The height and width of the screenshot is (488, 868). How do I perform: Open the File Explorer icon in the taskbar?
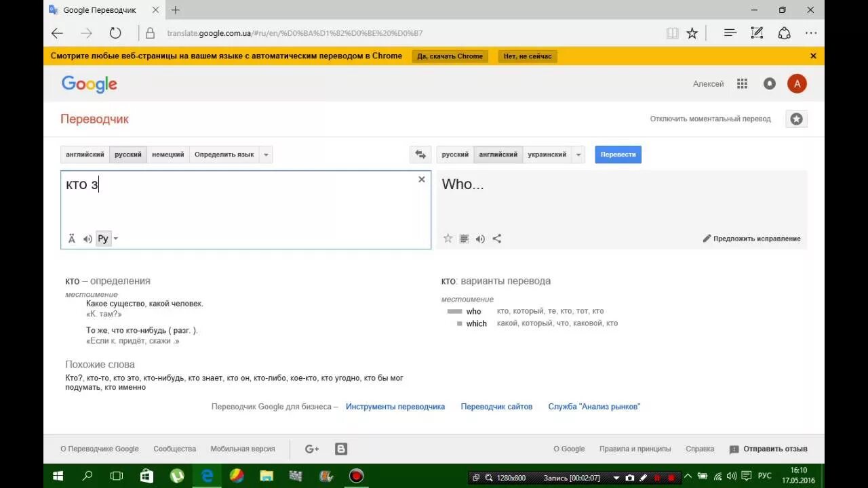(267, 476)
